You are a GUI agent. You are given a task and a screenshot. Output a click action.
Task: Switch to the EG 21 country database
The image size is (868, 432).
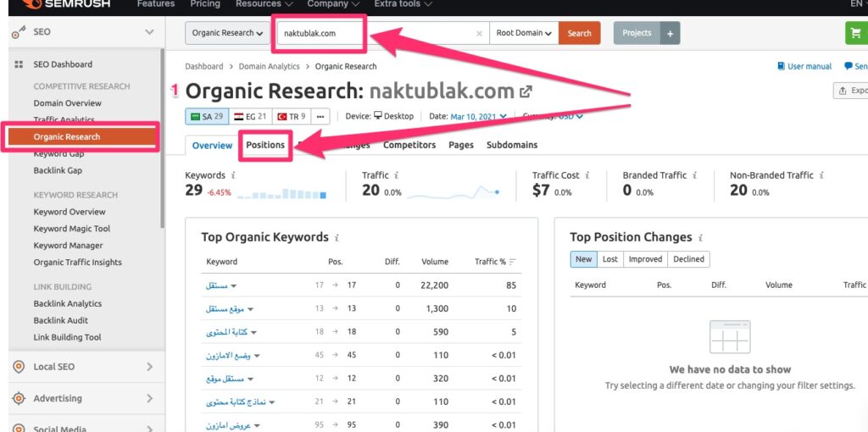point(250,116)
